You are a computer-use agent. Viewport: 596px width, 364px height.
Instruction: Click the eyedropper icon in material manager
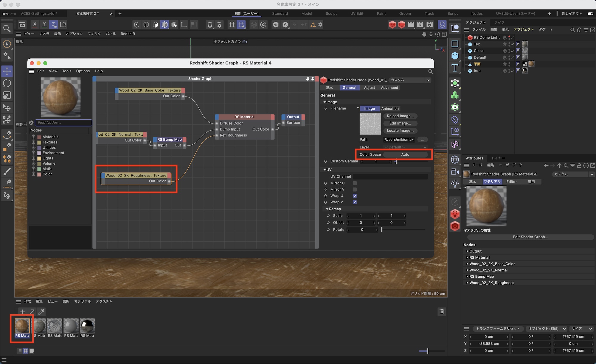point(41,312)
